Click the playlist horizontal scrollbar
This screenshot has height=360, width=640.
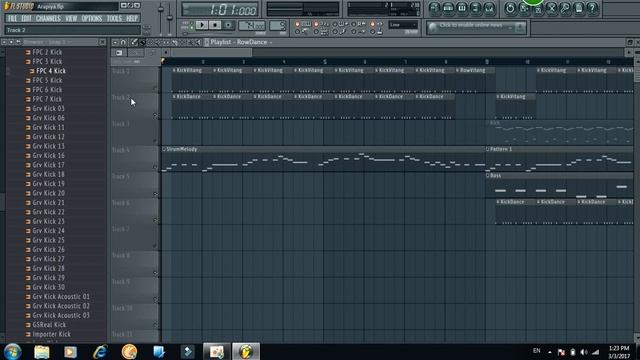[211, 53]
